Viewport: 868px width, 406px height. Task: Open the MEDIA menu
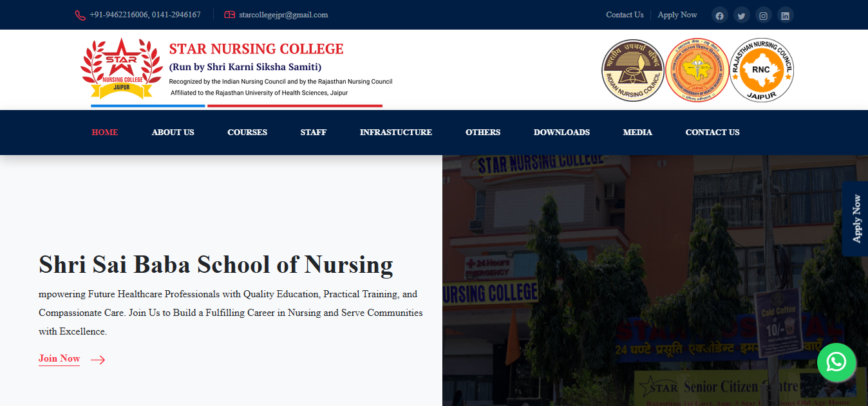[x=637, y=132]
